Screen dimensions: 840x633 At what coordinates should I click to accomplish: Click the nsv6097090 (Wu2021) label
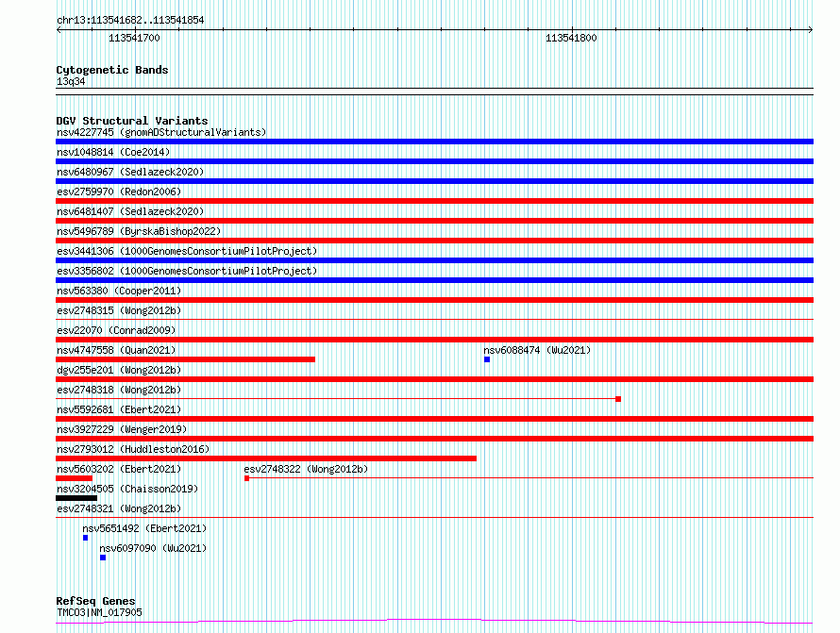click(153, 548)
